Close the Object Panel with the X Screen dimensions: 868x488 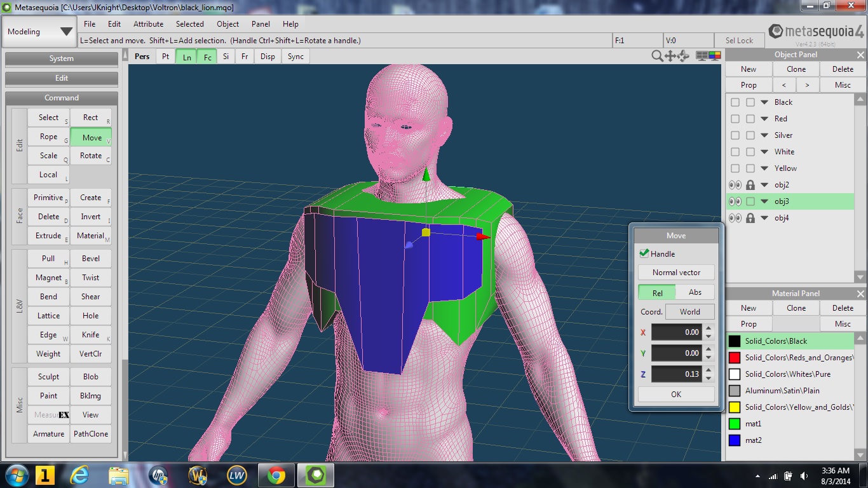pos(861,55)
